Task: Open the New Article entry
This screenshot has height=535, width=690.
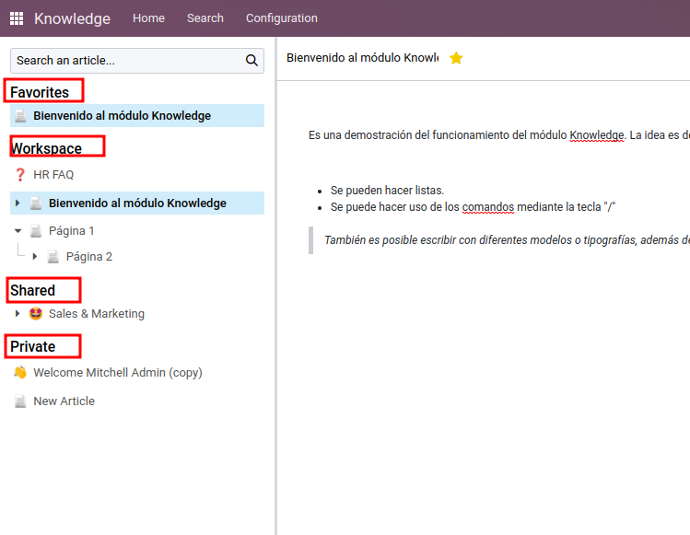Action: [x=64, y=401]
